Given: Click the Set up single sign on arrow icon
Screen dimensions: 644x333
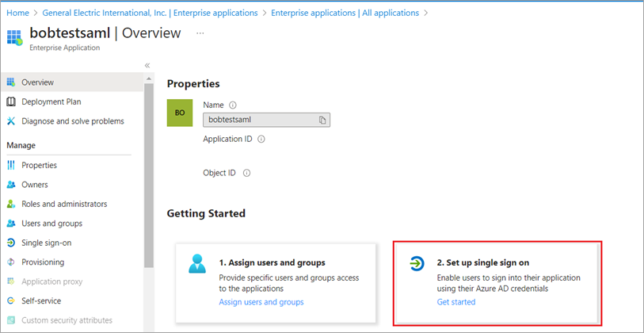Looking at the screenshot, I should point(417,263).
